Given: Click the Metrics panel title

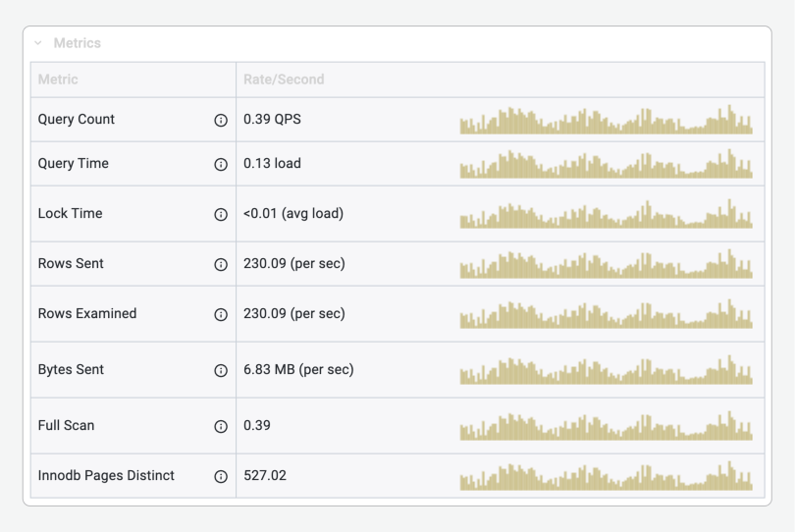Looking at the screenshot, I should click(78, 43).
